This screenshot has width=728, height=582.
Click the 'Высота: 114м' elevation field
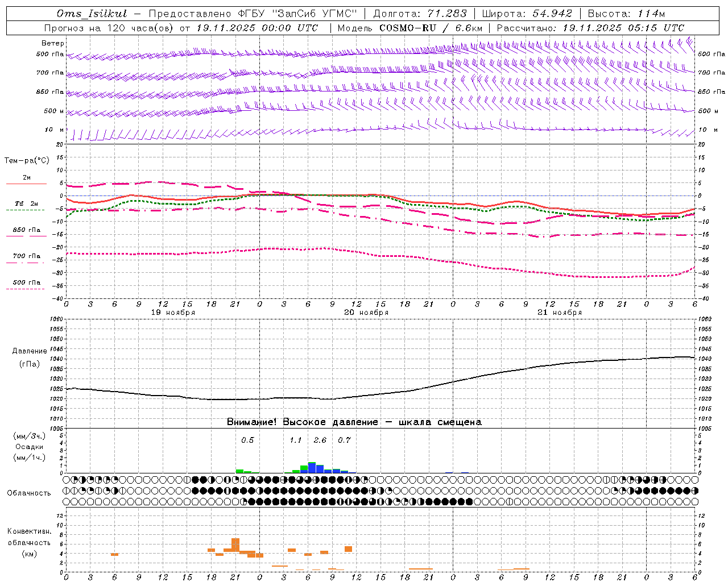point(626,14)
